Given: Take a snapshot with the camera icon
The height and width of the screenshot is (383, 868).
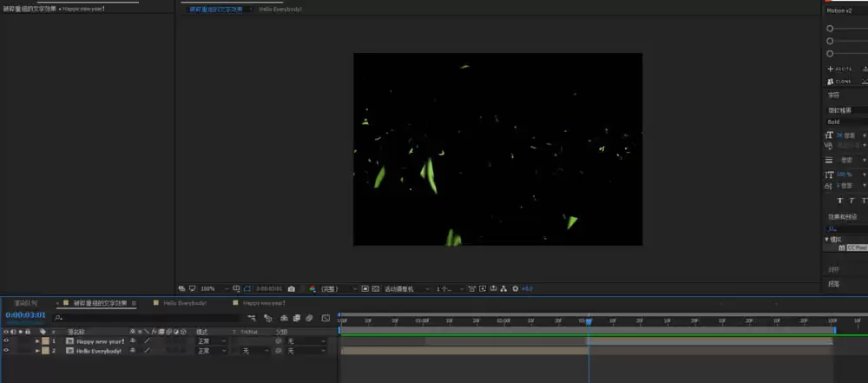Looking at the screenshot, I should (x=291, y=289).
